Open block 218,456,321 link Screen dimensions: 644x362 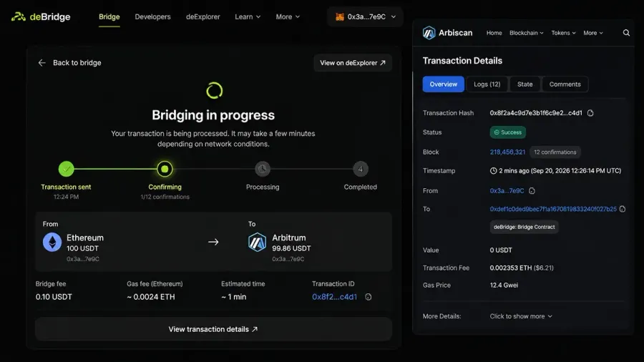(507, 152)
